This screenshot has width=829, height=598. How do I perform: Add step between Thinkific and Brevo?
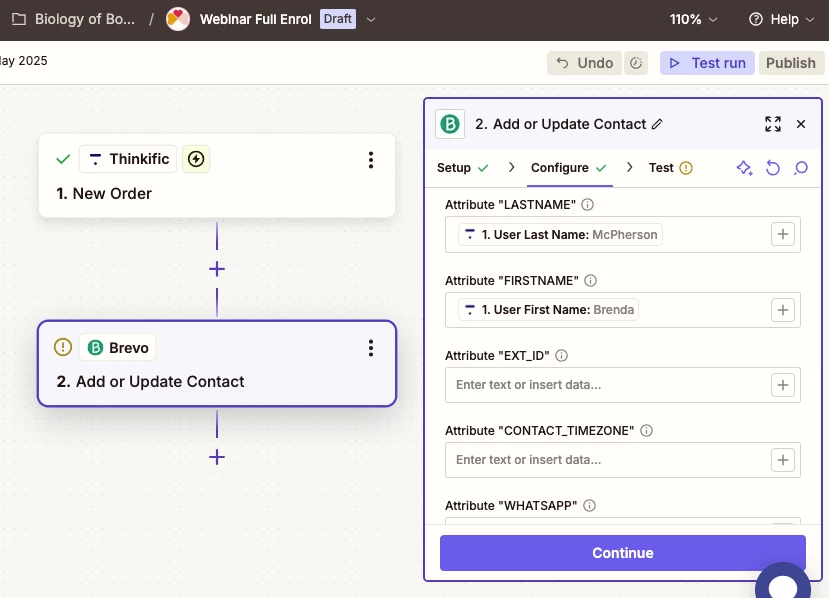[x=217, y=269]
